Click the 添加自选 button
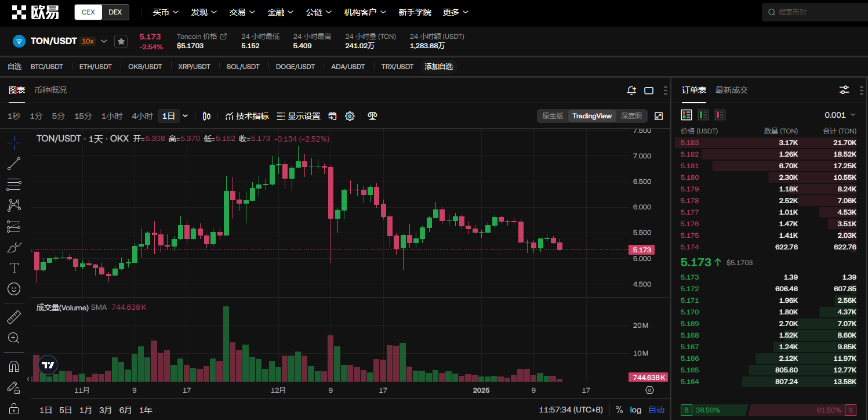Screen dimensions: 868x420 [x=438, y=67]
